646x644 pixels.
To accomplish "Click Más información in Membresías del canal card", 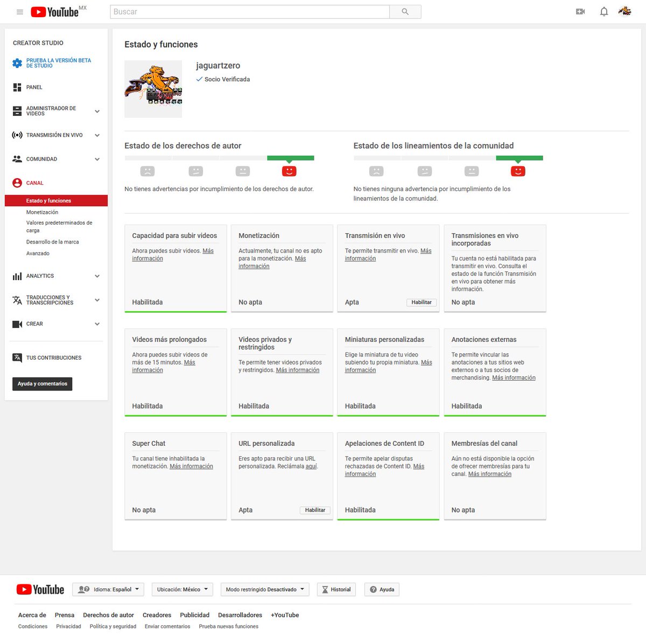I will tap(490, 474).
